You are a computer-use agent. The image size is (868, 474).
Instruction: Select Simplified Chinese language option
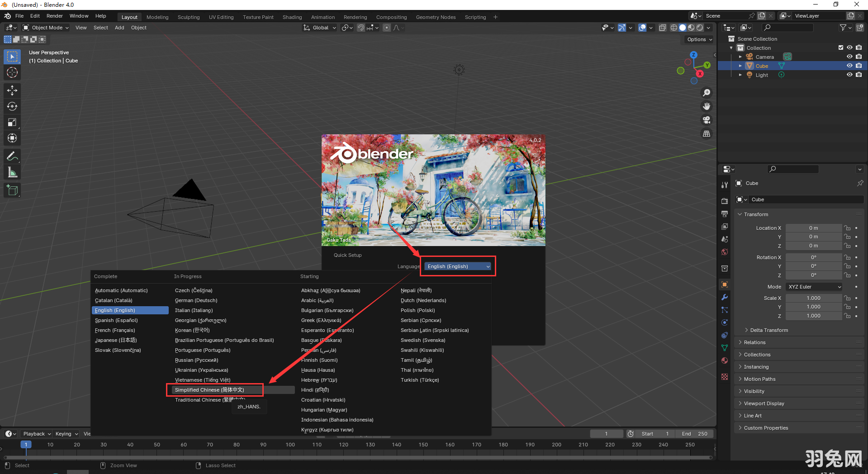click(209, 389)
